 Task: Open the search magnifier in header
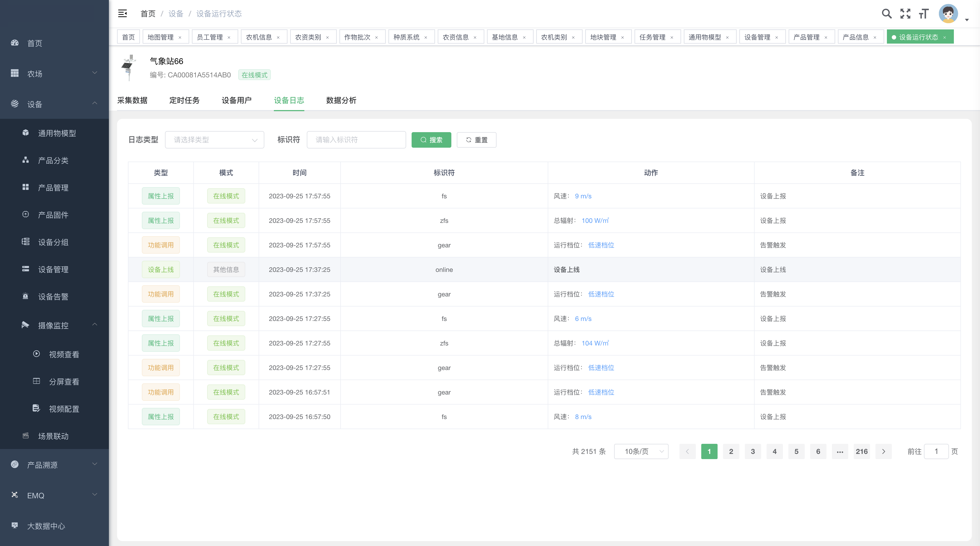[886, 14]
